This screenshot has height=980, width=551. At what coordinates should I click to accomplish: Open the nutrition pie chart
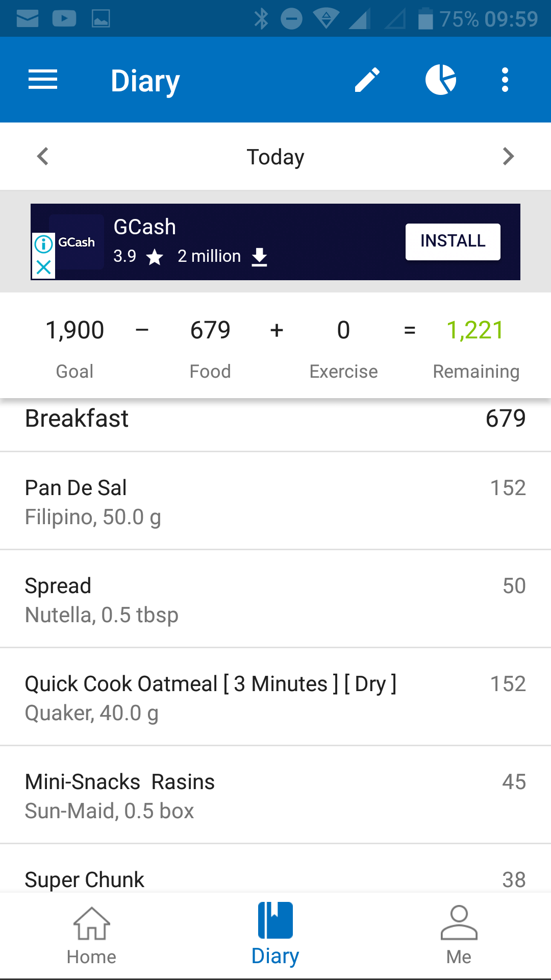[x=441, y=80]
